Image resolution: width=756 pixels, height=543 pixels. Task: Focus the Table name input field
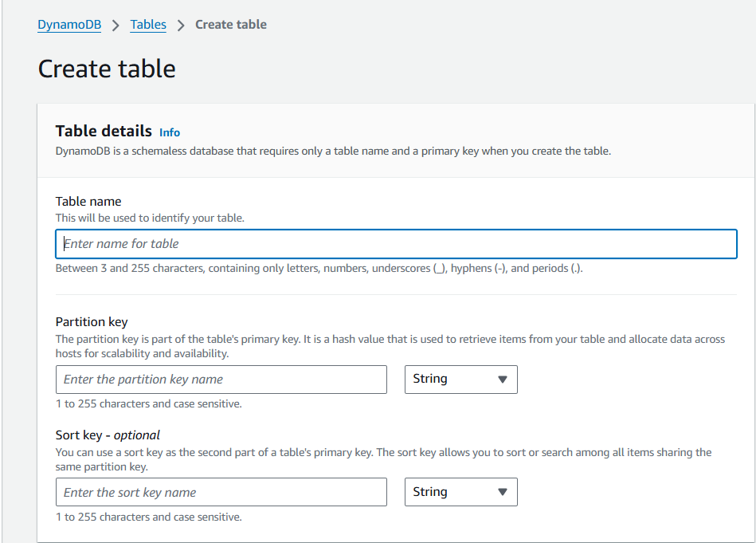(x=396, y=244)
